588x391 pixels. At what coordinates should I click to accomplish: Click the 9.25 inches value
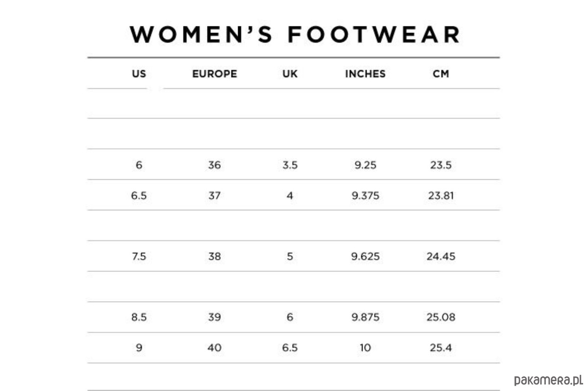(366, 165)
